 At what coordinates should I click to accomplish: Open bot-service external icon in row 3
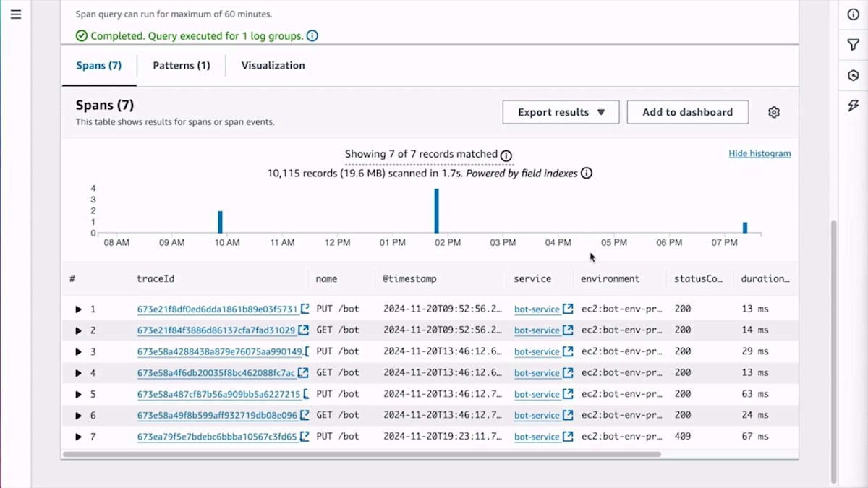568,351
